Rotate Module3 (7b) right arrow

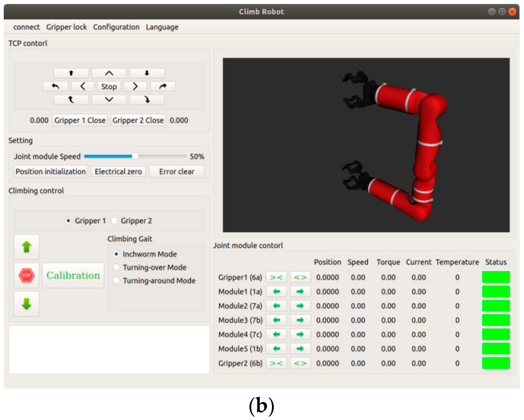pyautogui.click(x=300, y=320)
